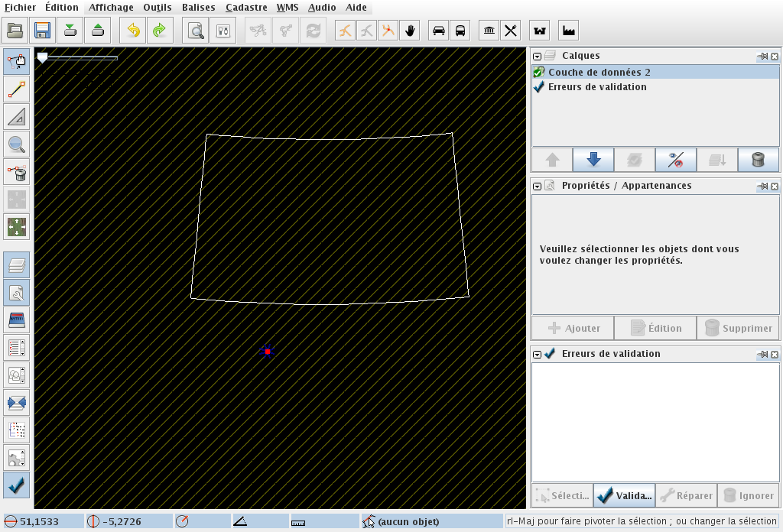Viewport: 783px width, 532px height.
Task: Select the draw line tool in left toolbar
Action: [17, 89]
